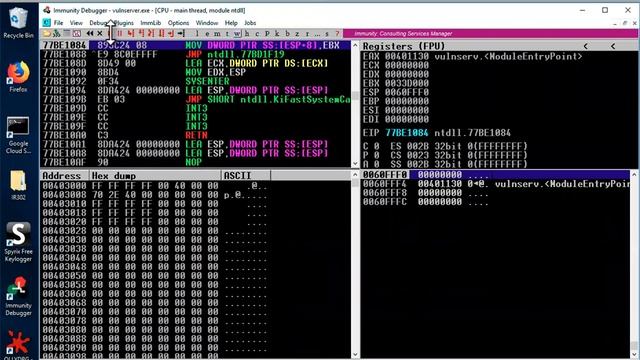Click the ESP register value 0060FFF0
The image size is (640, 360).
(x=407, y=92)
